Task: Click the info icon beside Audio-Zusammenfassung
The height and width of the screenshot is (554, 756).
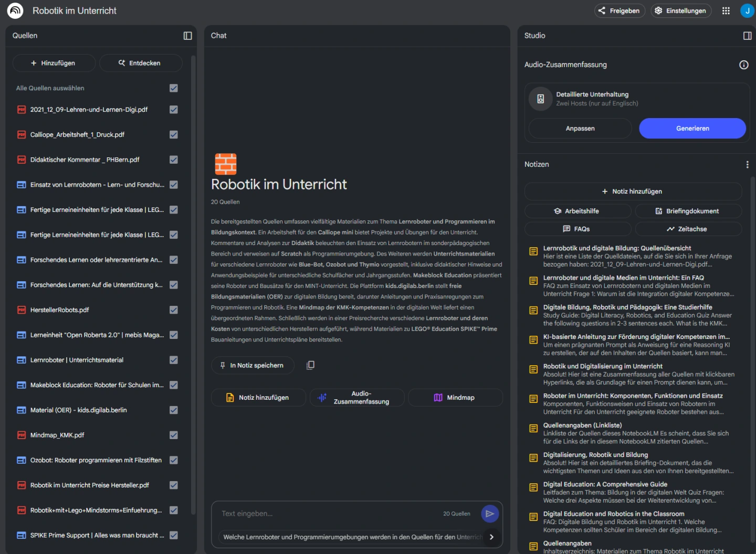Action: [x=743, y=65]
